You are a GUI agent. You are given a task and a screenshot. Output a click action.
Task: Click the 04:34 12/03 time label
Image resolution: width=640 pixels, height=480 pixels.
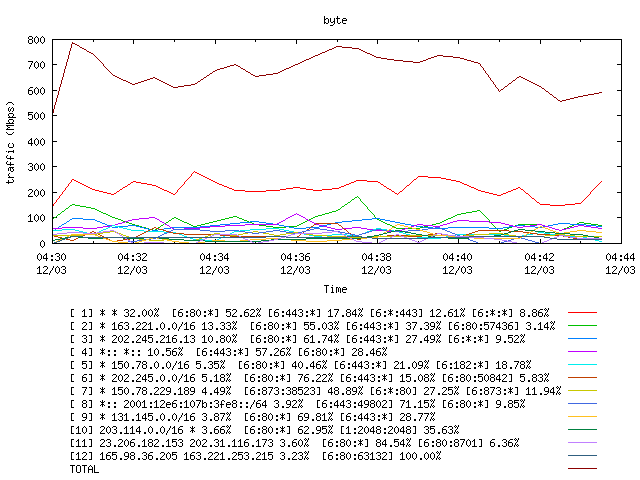pos(214,264)
